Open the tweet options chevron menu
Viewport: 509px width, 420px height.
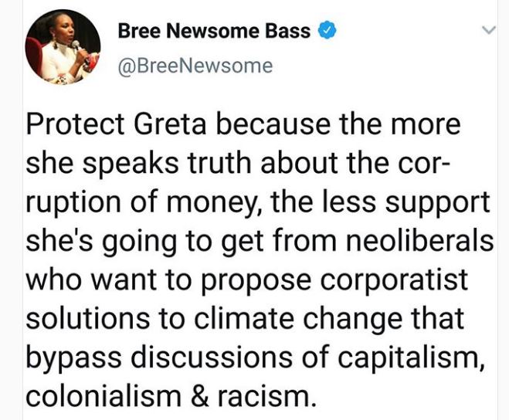(x=488, y=32)
